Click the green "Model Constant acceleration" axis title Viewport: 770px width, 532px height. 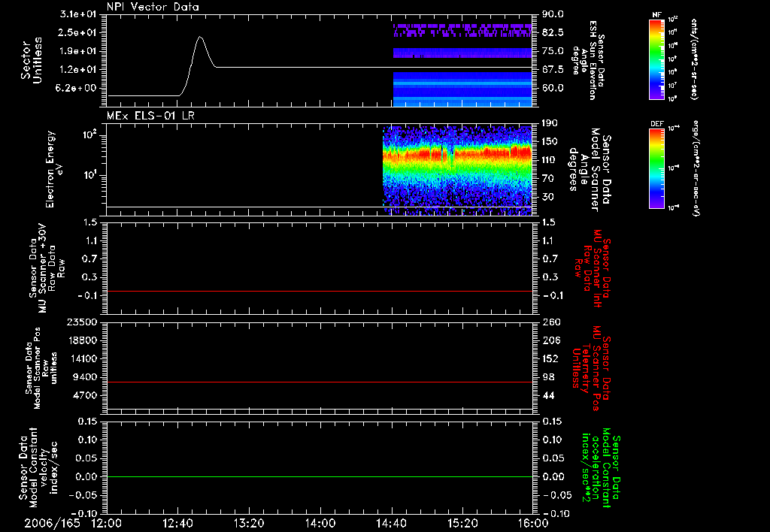tap(600, 467)
